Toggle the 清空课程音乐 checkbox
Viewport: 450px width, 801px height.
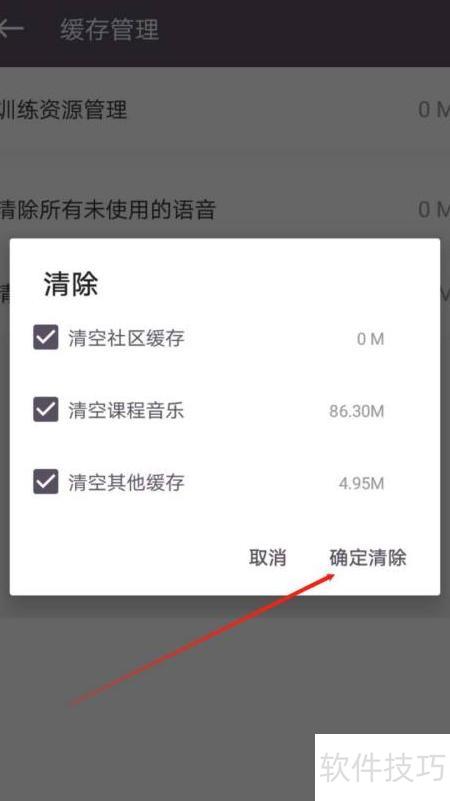coord(46,410)
